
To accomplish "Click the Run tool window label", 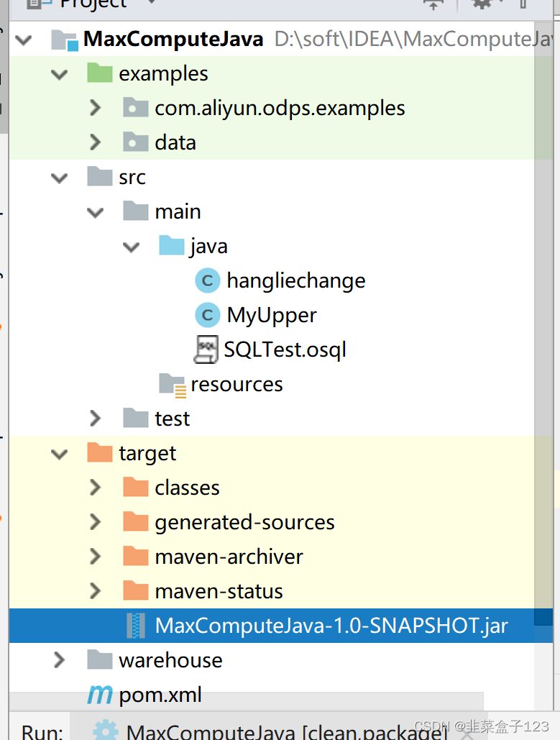I will 42,732.
